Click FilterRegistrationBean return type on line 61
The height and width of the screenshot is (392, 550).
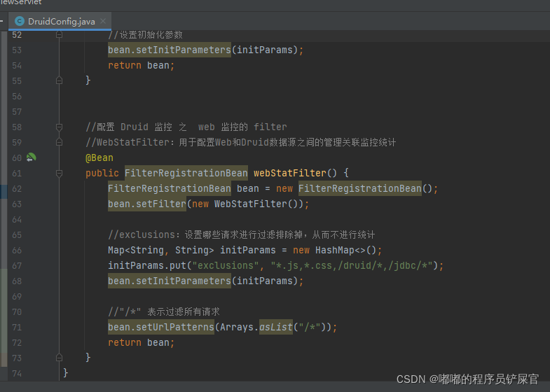click(x=186, y=173)
